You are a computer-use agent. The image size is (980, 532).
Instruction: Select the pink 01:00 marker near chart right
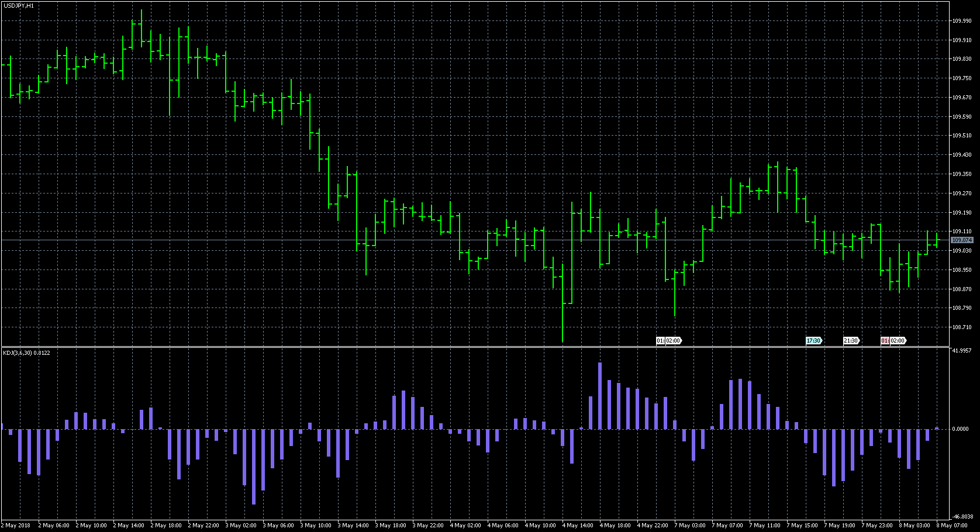point(885,340)
